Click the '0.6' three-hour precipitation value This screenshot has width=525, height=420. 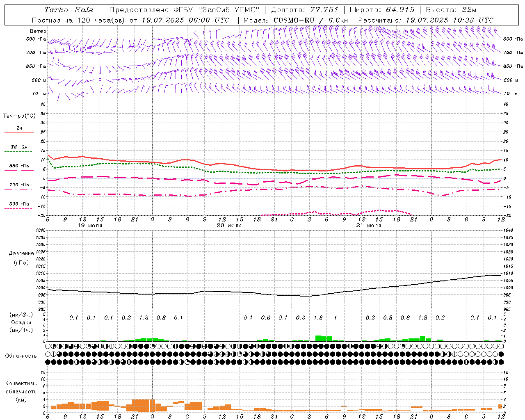point(266,318)
